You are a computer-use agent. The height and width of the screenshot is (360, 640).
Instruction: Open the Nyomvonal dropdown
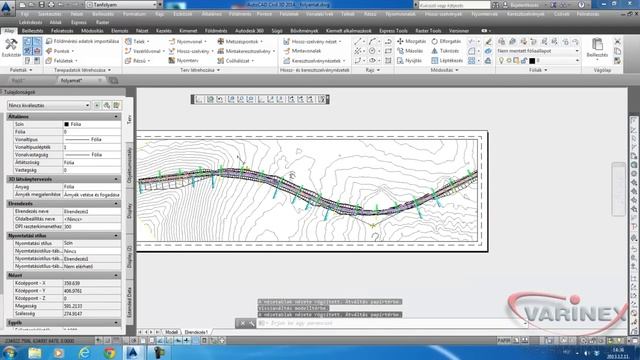[x=188, y=42]
